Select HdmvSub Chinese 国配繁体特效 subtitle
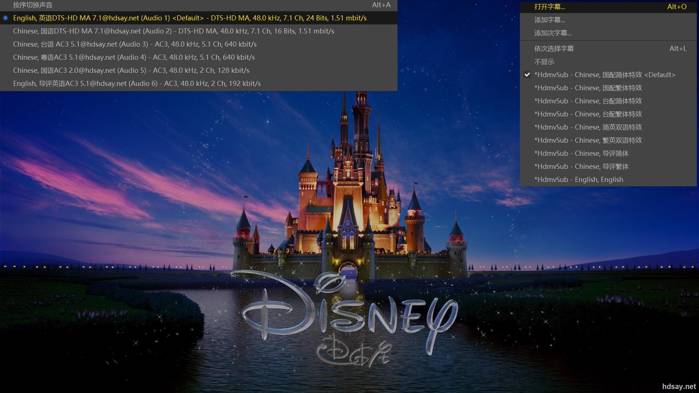Image resolution: width=699 pixels, height=393 pixels. coord(608,88)
